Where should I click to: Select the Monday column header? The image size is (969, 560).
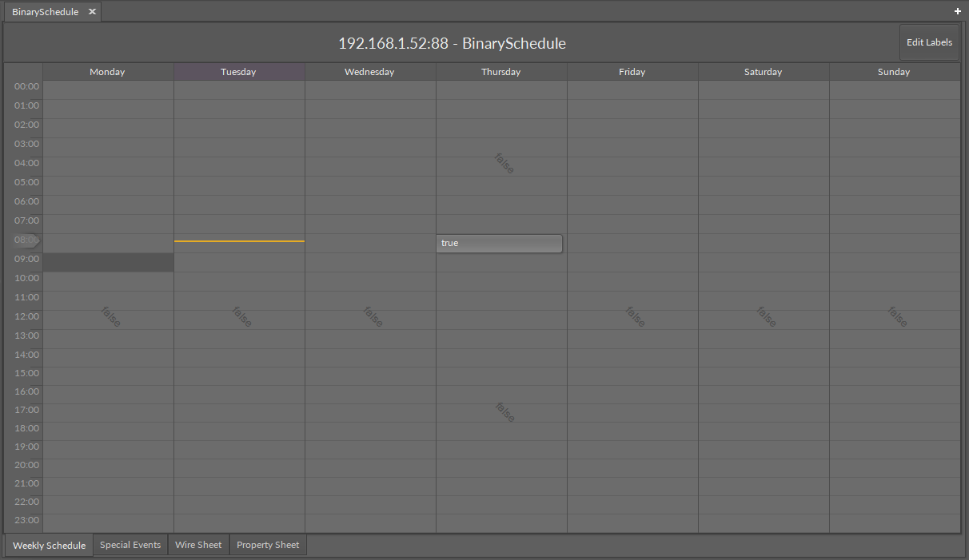pos(107,71)
